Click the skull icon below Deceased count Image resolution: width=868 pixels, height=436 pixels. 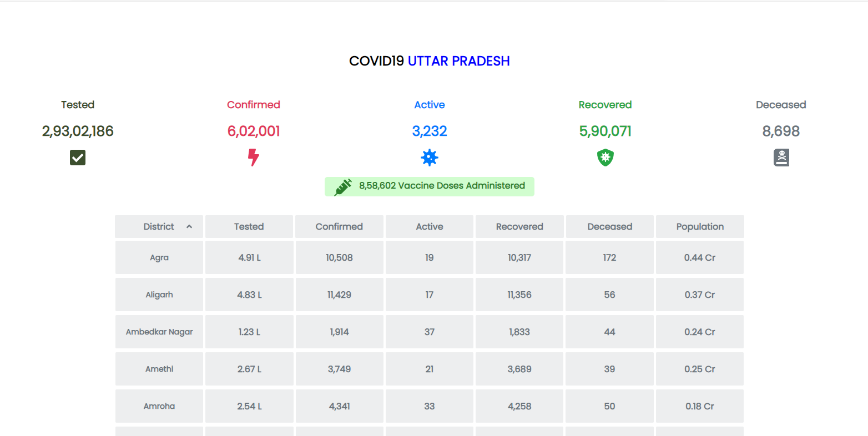coord(781,158)
